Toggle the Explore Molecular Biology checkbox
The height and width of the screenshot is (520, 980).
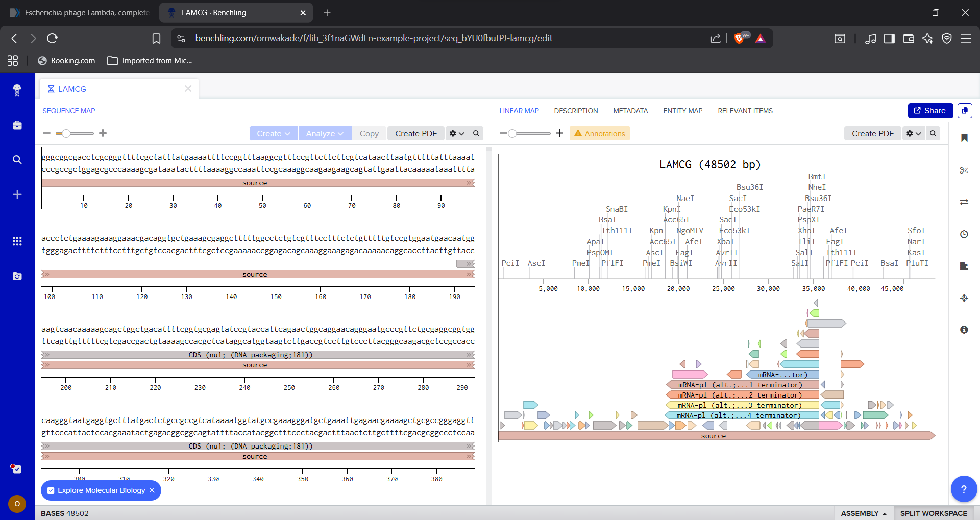[x=51, y=490]
